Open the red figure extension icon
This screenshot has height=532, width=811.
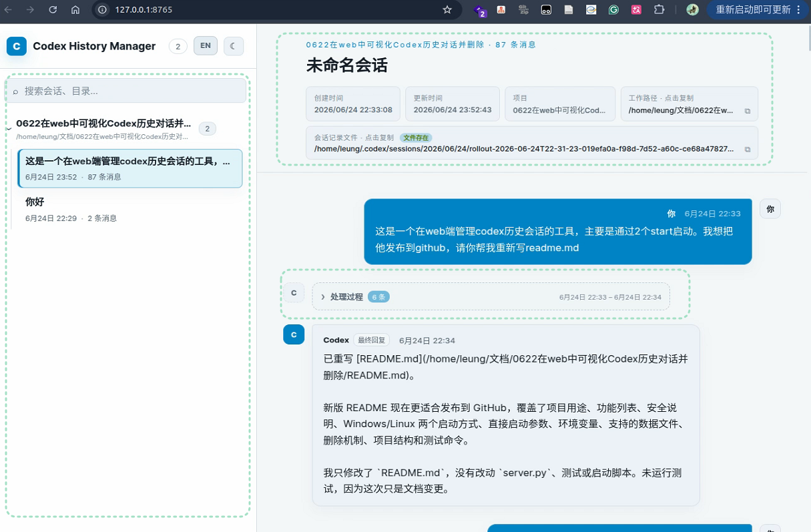point(501,10)
